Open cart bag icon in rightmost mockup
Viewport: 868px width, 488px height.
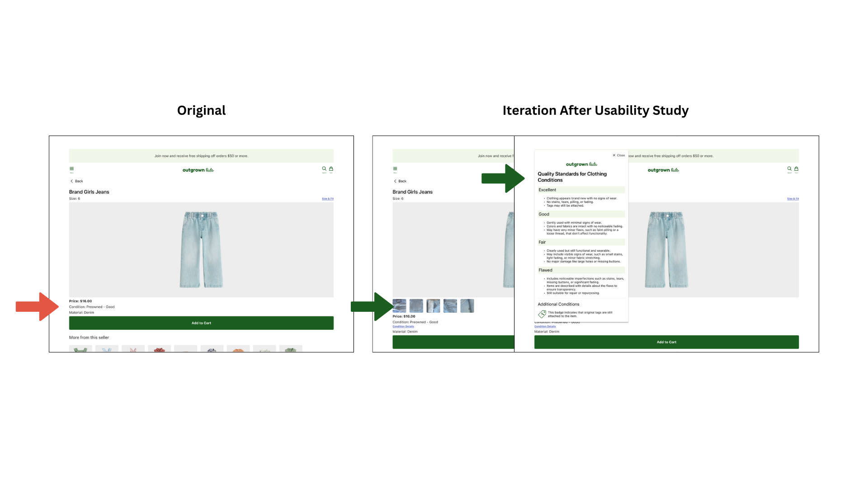[x=796, y=169]
